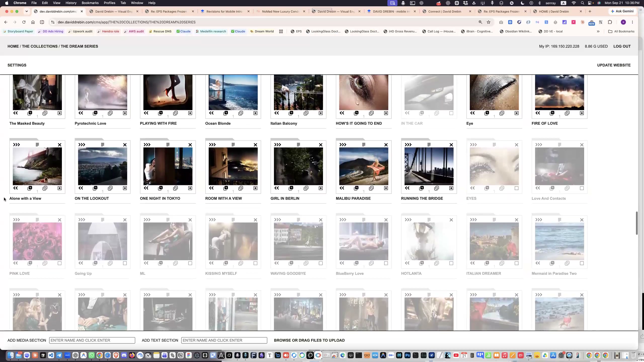Screen dimensions: 644x362
Task: Open SETTINGS
Action: point(17,65)
